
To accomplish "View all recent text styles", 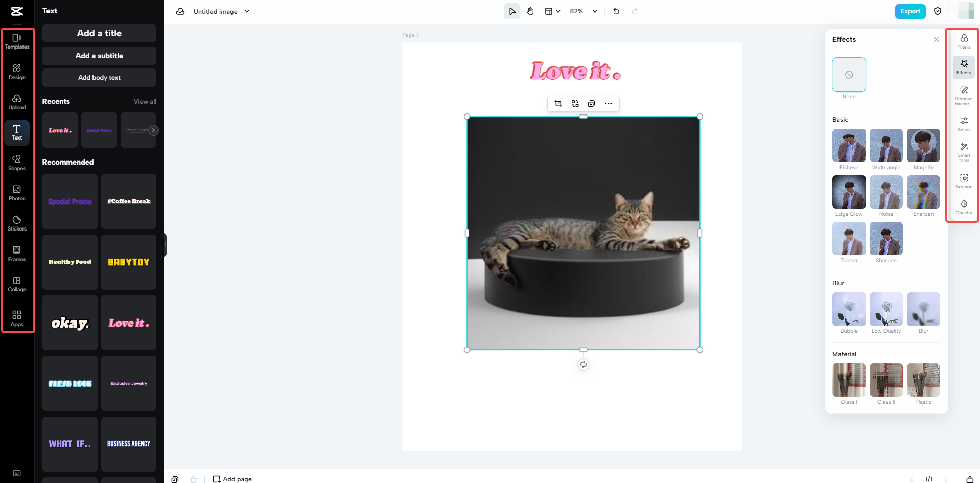I will (x=145, y=102).
